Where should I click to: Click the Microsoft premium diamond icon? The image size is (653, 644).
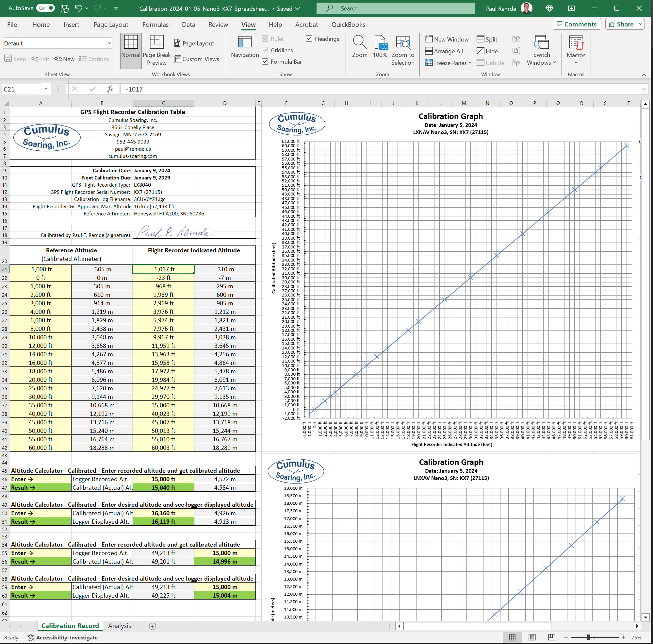[x=549, y=8]
